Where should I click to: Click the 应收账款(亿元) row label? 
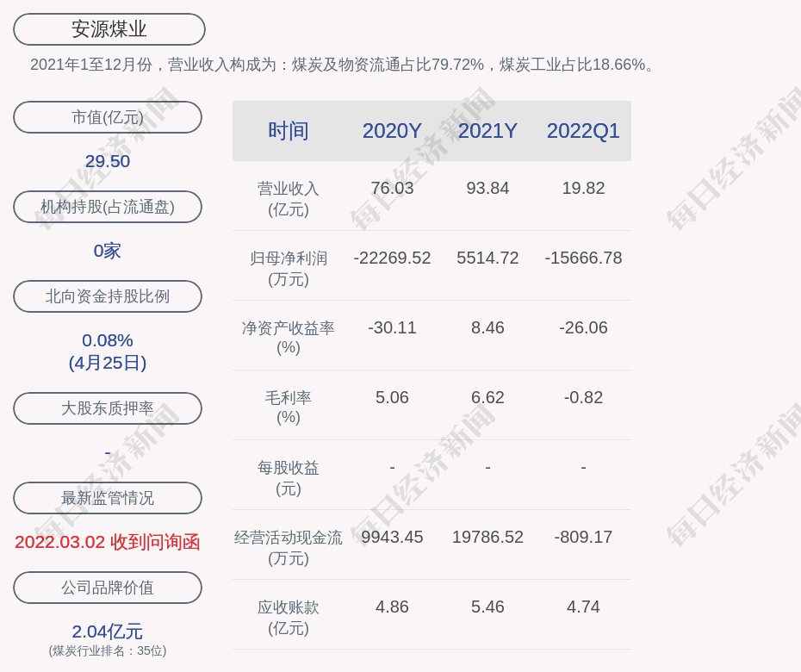click(x=289, y=618)
